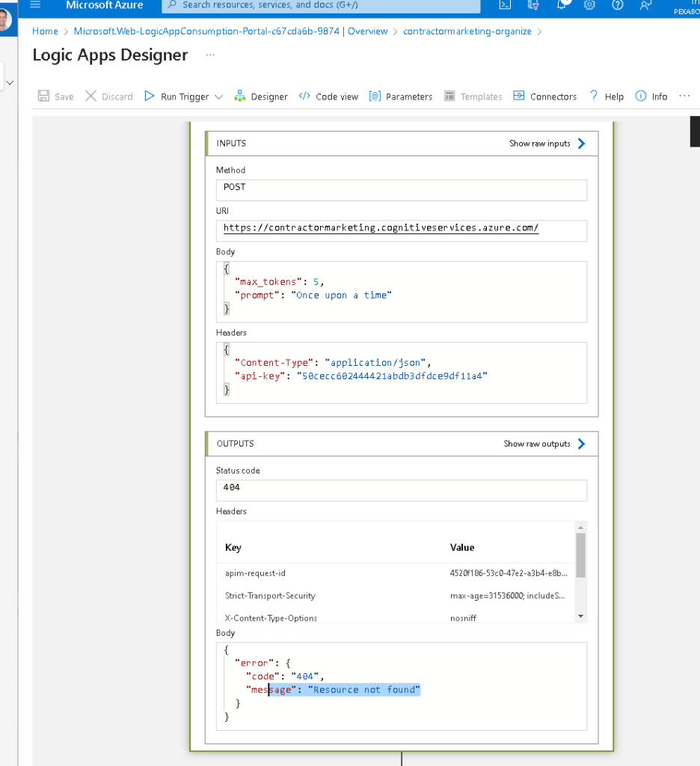This screenshot has height=766, width=700.
Task: Click the nosniff value cell
Action: (x=463, y=618)
